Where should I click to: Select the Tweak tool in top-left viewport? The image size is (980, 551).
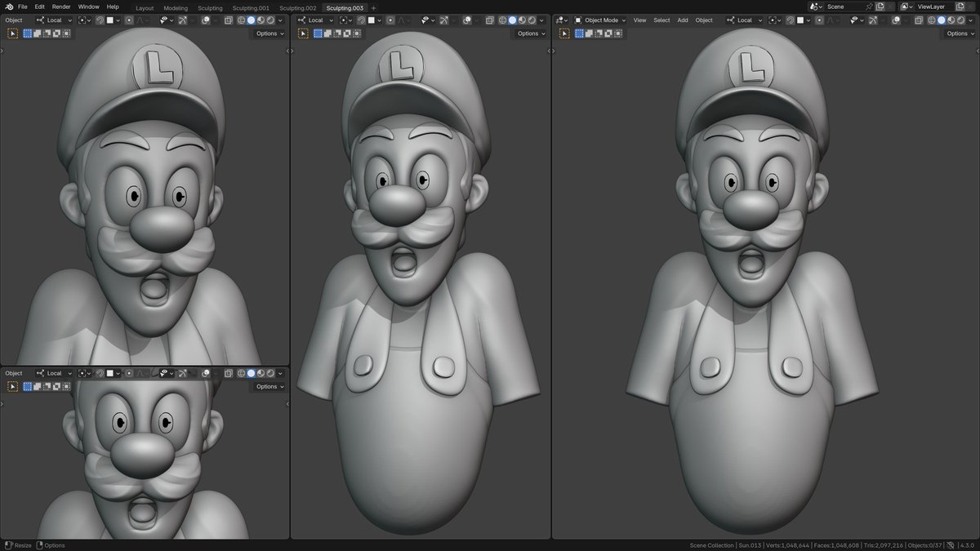point(12,33)
